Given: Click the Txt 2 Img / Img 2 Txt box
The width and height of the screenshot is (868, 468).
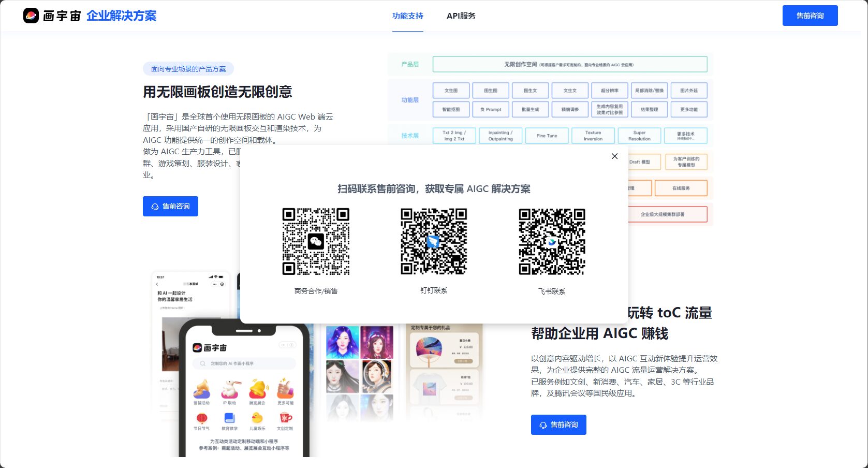Looking at the screenshot, I should tap(454, 136).
